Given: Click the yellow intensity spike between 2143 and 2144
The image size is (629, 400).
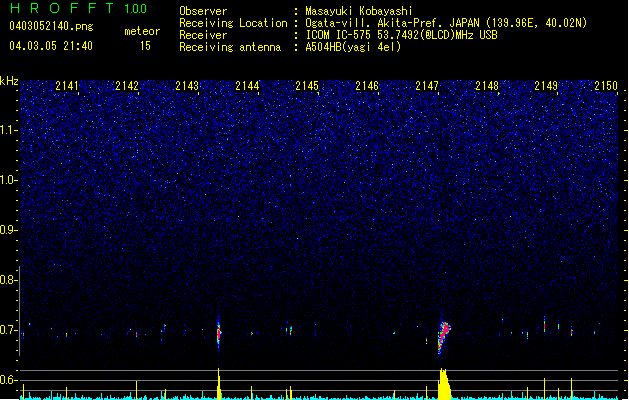Looking at the screenshot, I should tap(219, 384).
